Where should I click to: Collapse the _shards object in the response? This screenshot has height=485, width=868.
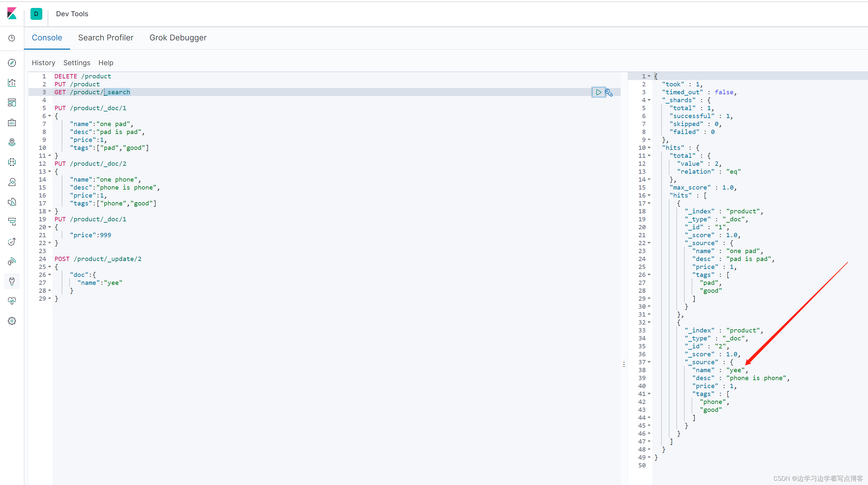coord(650,100)
